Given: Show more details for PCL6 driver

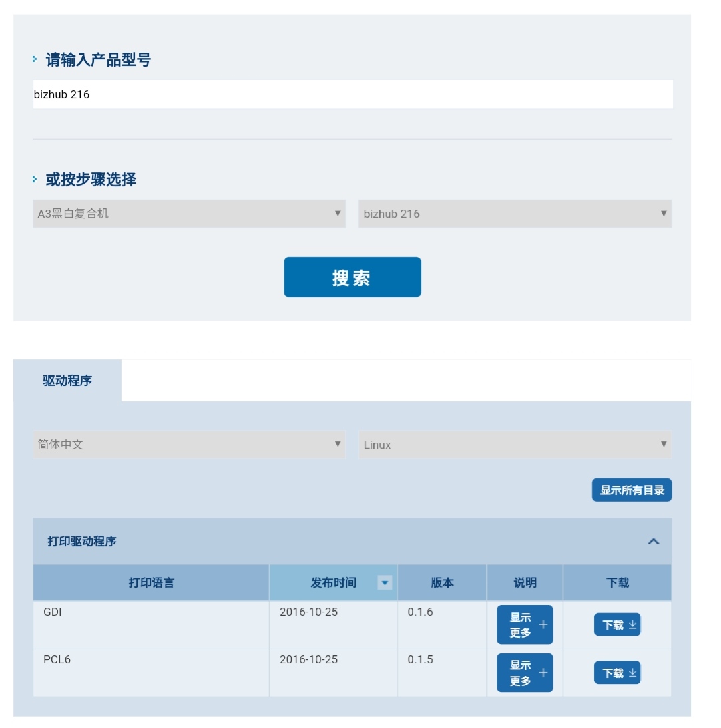Looking at the screenshot, I should tap(525, 673).
